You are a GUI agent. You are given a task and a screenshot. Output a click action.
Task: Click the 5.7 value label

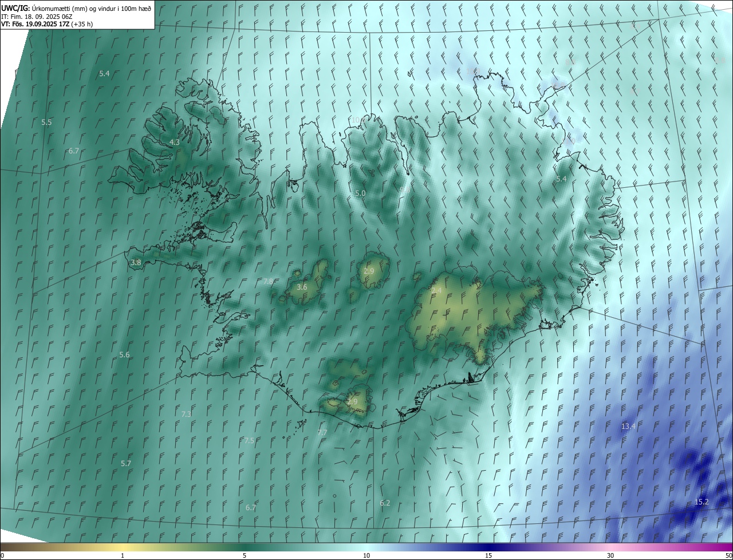pos(126,463)
